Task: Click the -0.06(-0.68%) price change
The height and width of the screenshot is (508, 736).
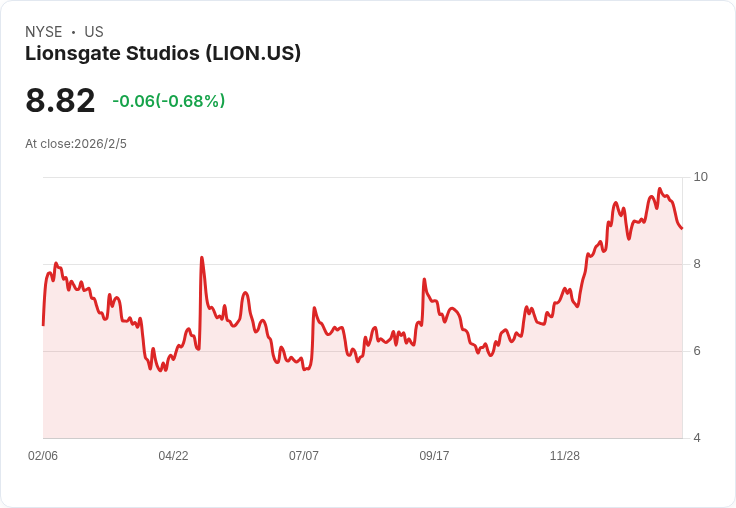Action: 168,101
